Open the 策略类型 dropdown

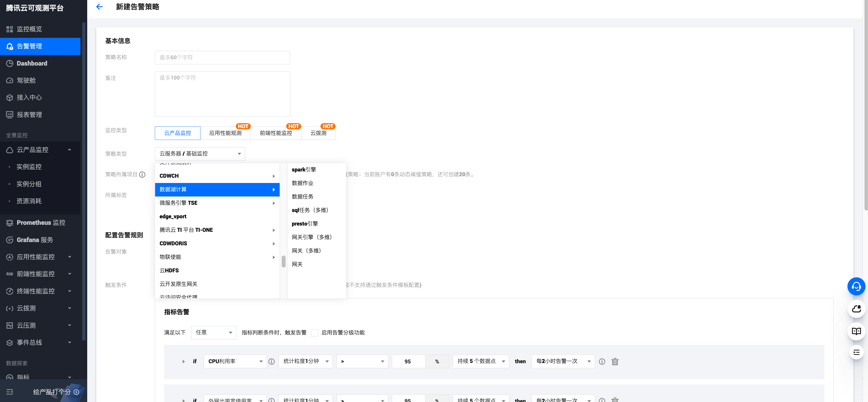(x=200, y=154)
